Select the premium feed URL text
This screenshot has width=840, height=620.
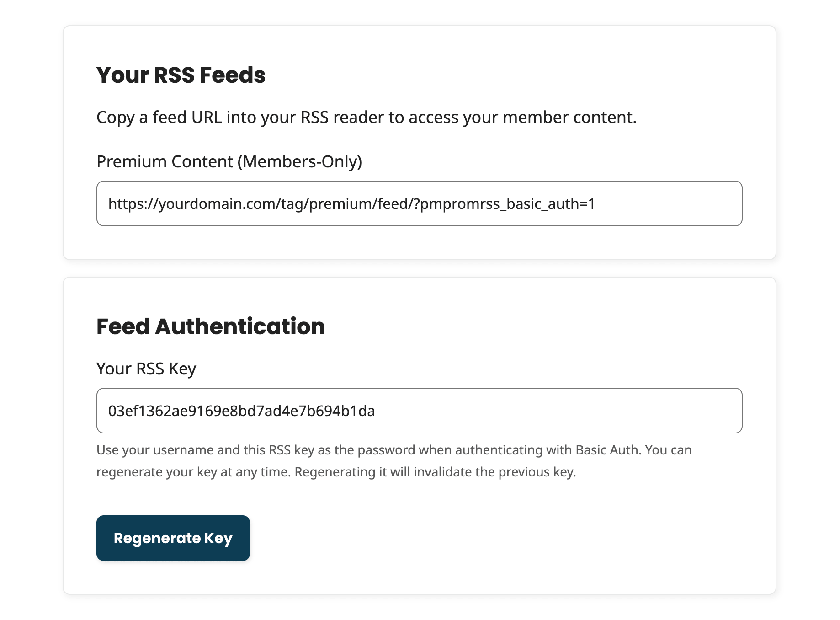[x=351, y=204]
